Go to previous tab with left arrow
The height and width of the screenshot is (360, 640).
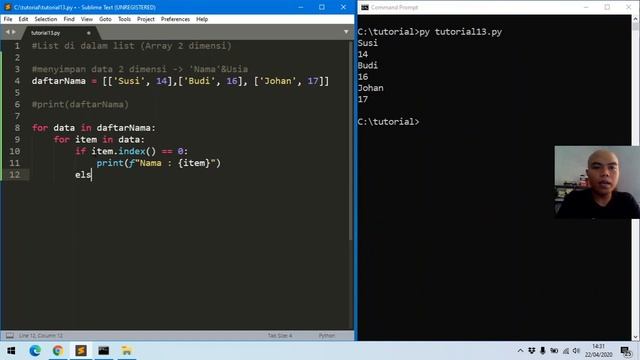(x=7, y=32)
